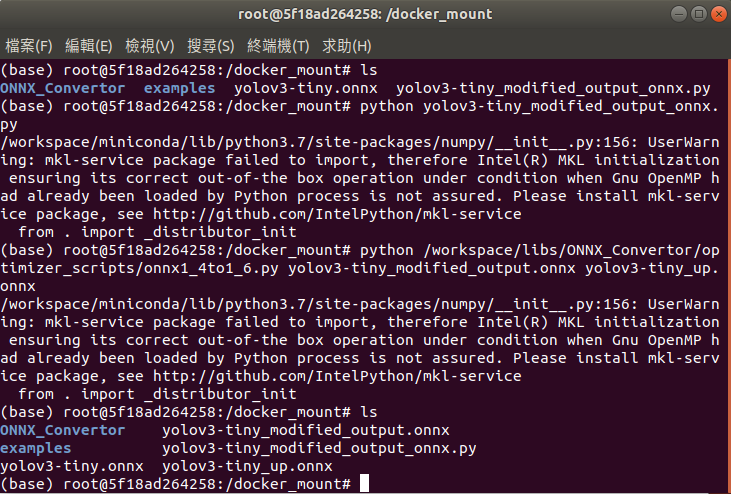Open the 終端機(T) menu
The height and width of the screenshot is (494, 731).
(x=278, y=46)
